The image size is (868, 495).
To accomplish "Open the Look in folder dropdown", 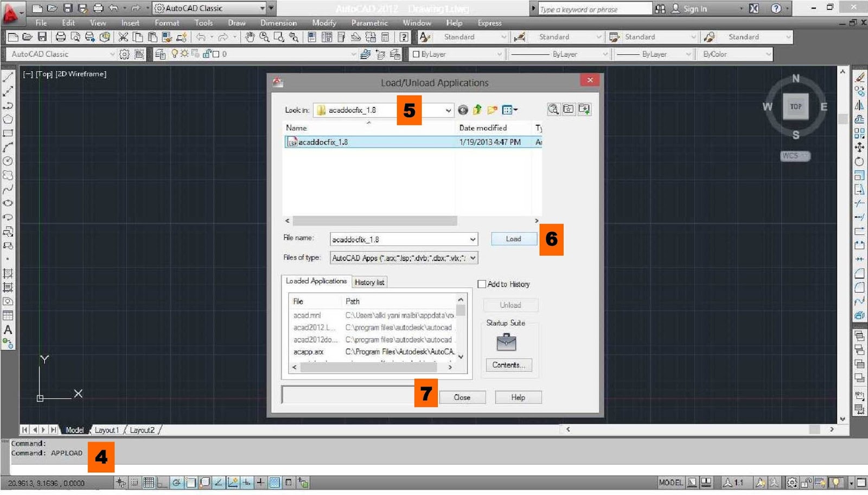I will 449,110.
